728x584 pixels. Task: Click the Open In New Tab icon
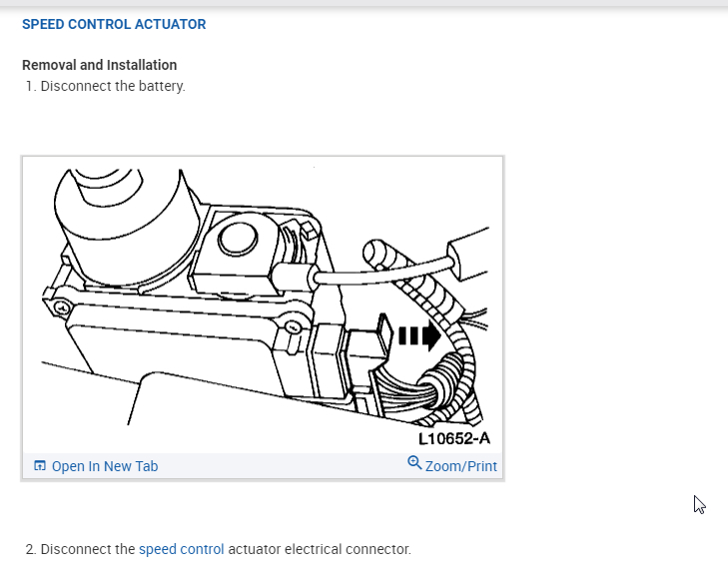coord(40,465)
